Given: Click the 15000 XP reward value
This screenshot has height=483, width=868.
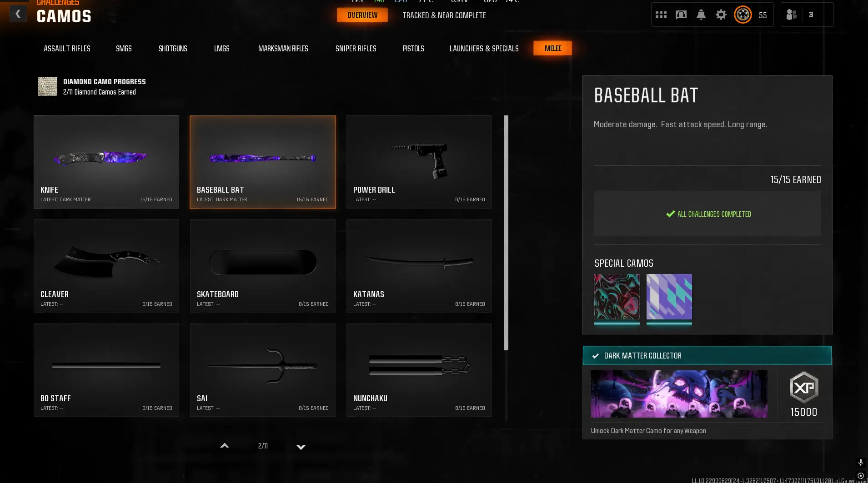Looking at the screenshot, I should [x=804, y=412].
